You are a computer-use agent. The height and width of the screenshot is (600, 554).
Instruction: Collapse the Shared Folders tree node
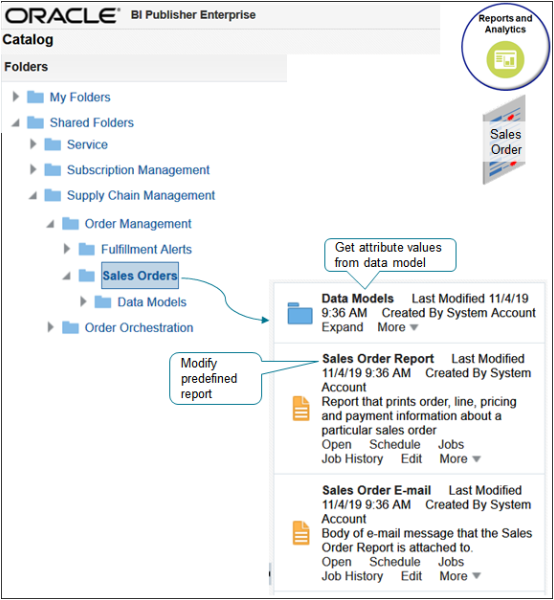click(x=16, y=123)
